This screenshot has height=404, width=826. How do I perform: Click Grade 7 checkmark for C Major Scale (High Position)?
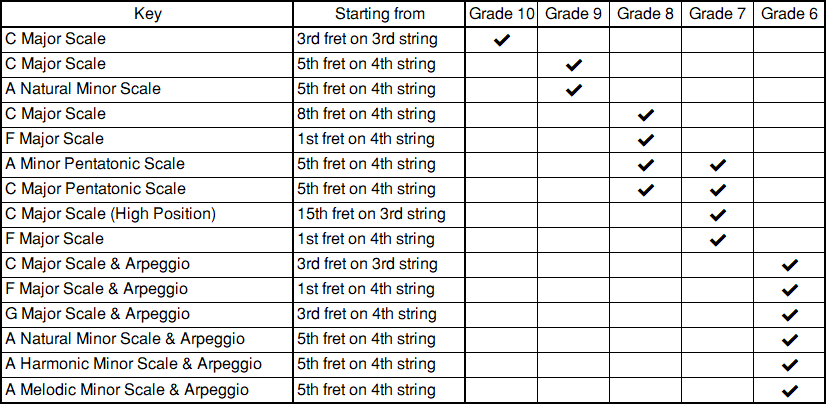[x=717, y=215]
